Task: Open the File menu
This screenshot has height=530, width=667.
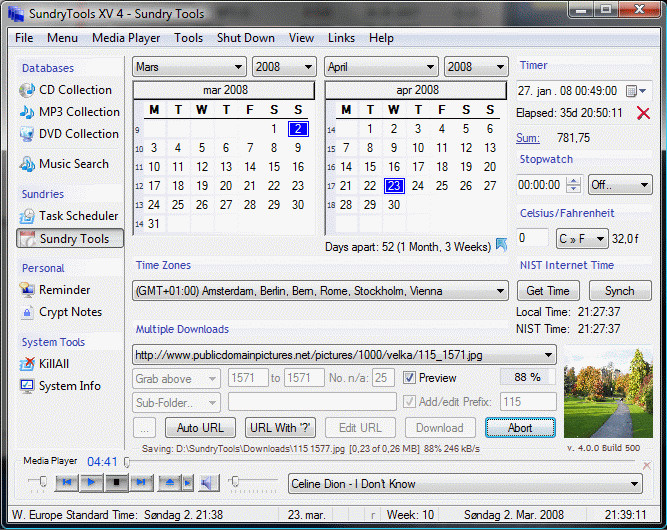Action: (24, 38)
